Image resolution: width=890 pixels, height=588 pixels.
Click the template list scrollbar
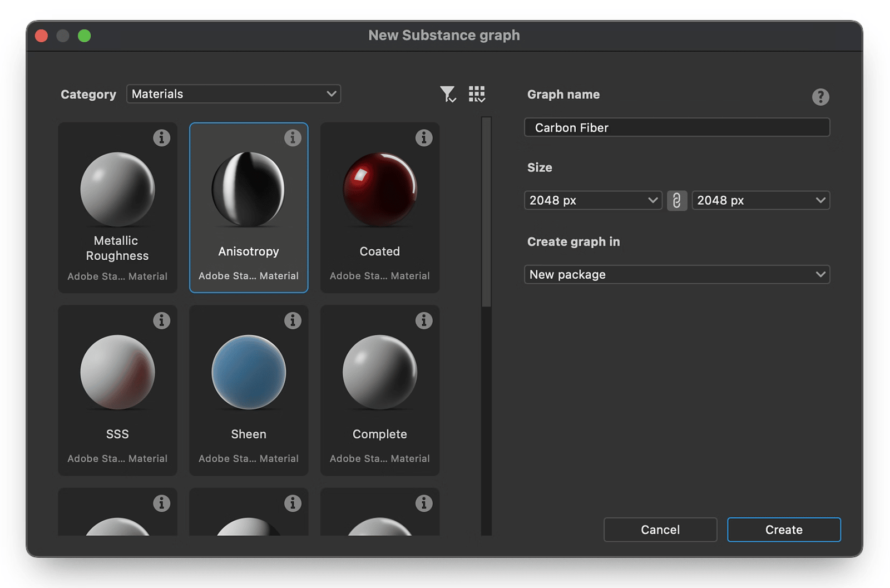click(x=487, y=211)
